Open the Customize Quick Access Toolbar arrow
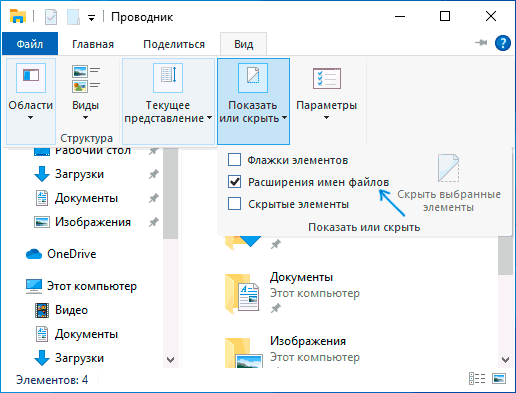The width and height of the screenshot is (516, 393). click(x=91, y=18)
